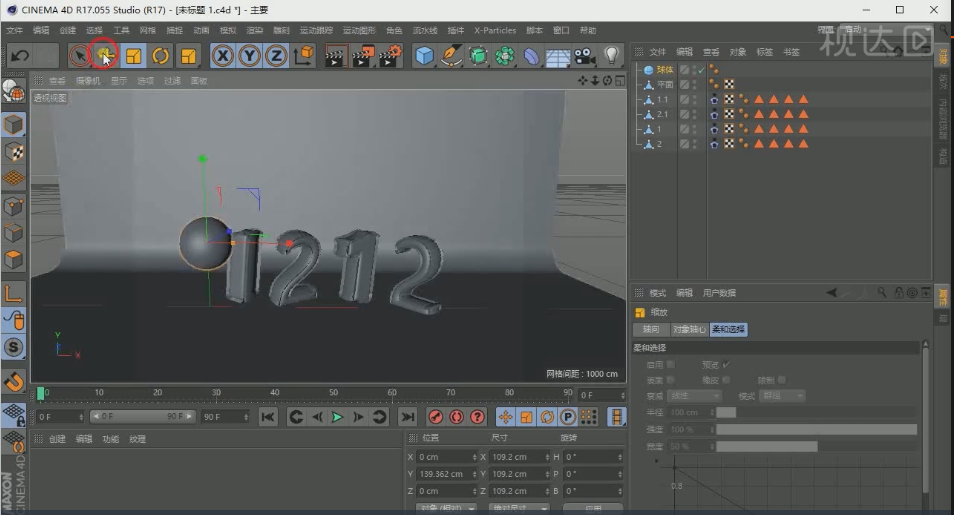
Task: Adjust the 强度 strength slider
Action: [x=816, y=429]
